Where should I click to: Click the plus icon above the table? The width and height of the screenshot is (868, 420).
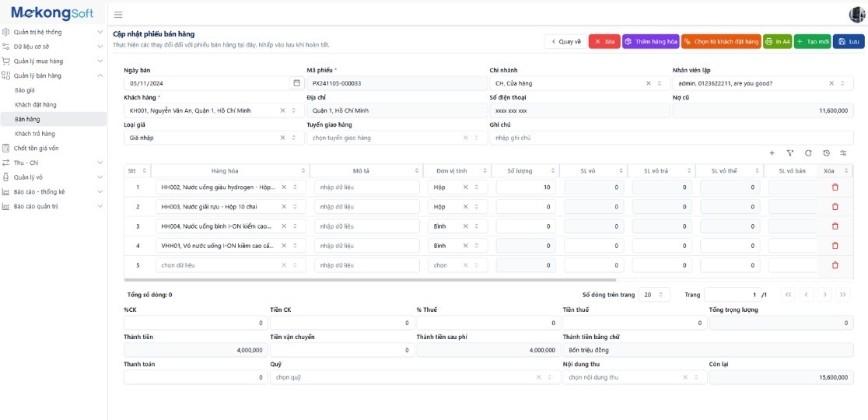(772, 153)
